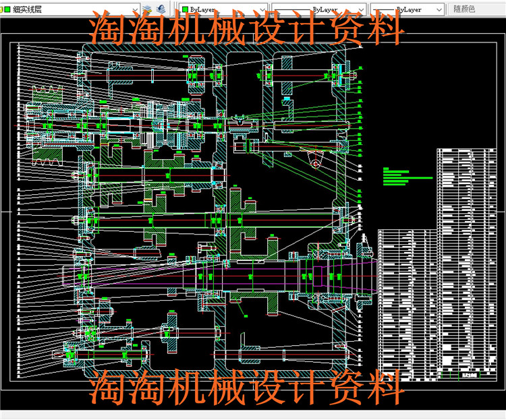
Task: Open the 细实线层 layer dropdown
Action: pos(69,9)
